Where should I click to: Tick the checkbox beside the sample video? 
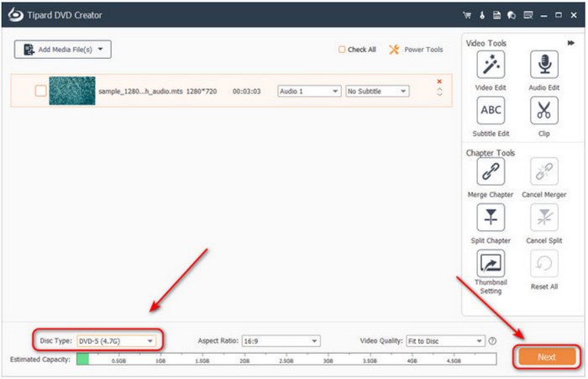click(x=40, y=91)
